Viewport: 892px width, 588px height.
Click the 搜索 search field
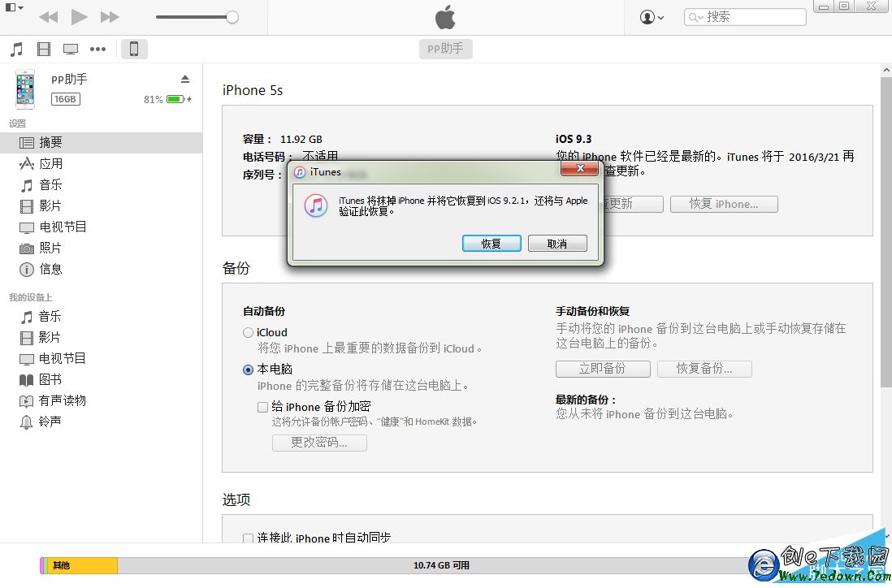pos(746,17)
